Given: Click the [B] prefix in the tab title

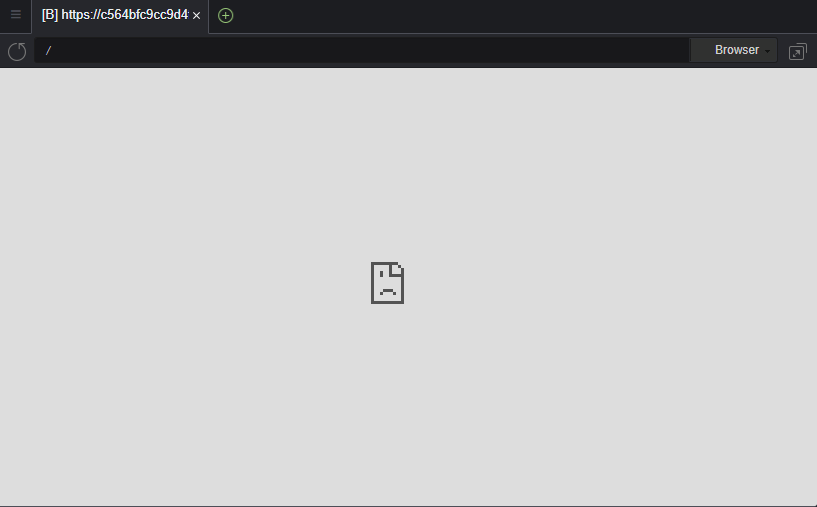Looking at the screenshot, I should click(49, 15).
